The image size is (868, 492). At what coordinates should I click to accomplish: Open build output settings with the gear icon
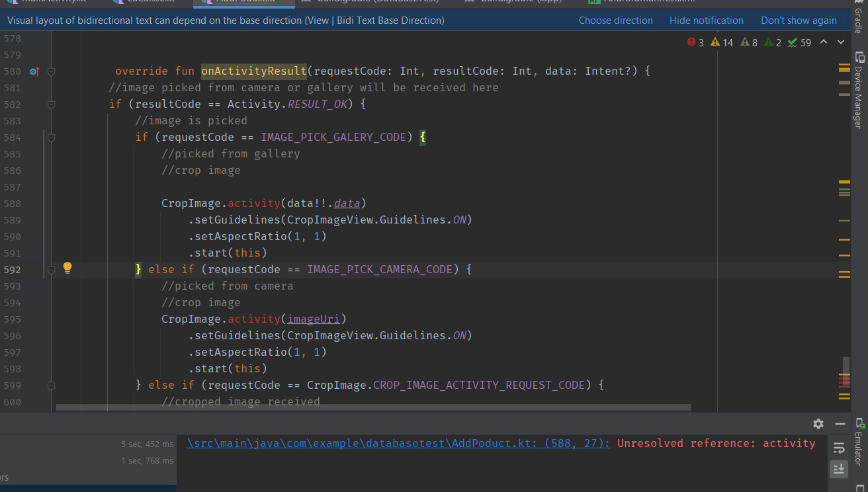point(818,424)
